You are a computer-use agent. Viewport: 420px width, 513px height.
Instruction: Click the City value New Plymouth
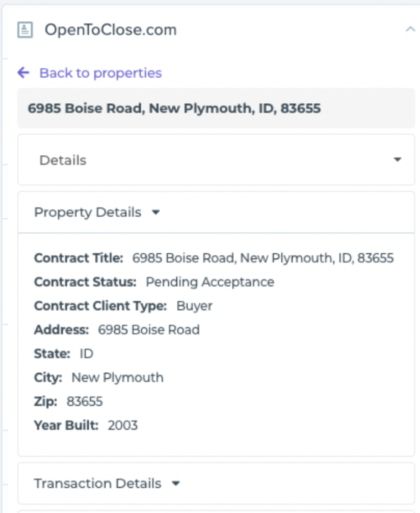pos(117,377)
